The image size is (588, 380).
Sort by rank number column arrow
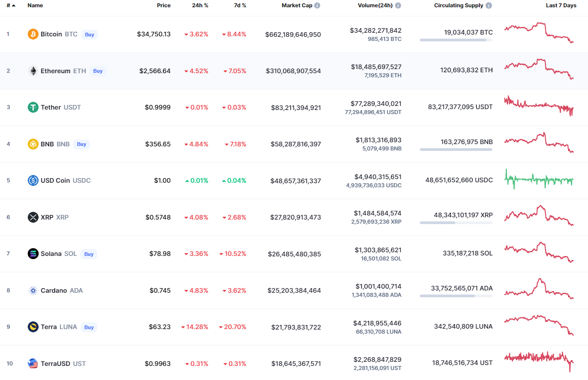tap(14, 5)
